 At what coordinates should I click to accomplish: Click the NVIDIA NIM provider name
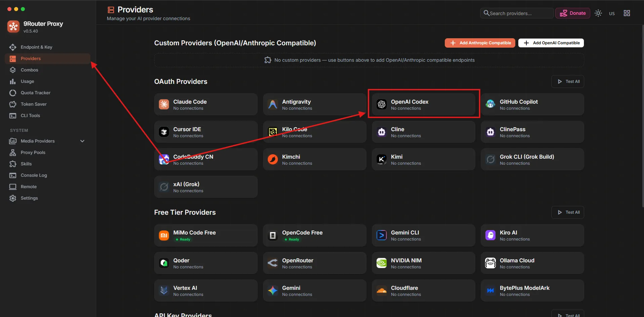coord(406,260)
